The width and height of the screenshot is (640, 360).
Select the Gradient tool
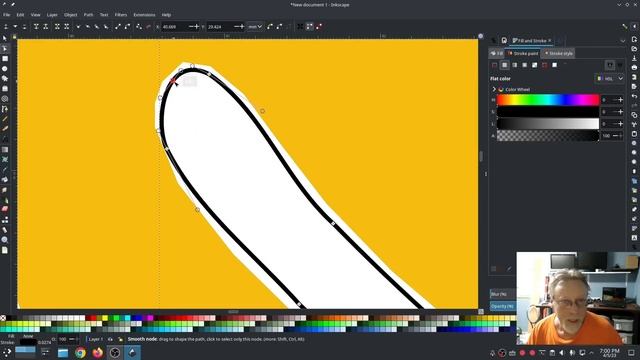[4, 149]
